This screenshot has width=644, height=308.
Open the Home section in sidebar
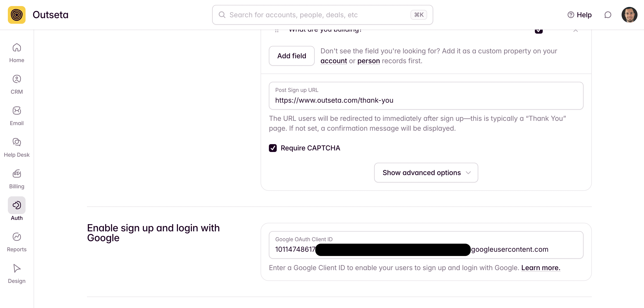point(17,53)
